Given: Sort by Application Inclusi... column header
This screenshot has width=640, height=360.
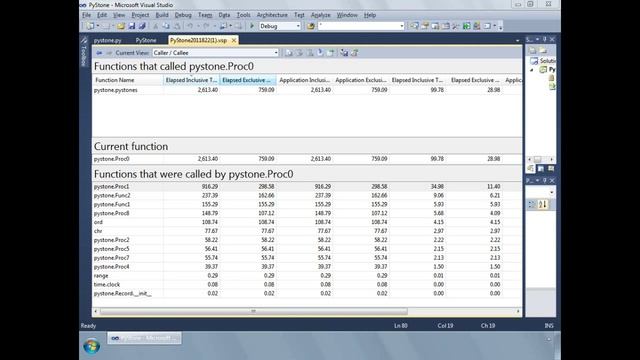Looking at the screenshot, I should 304,80.
